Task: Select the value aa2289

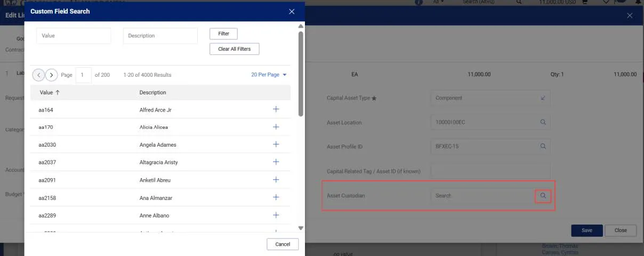Action: 47,216
